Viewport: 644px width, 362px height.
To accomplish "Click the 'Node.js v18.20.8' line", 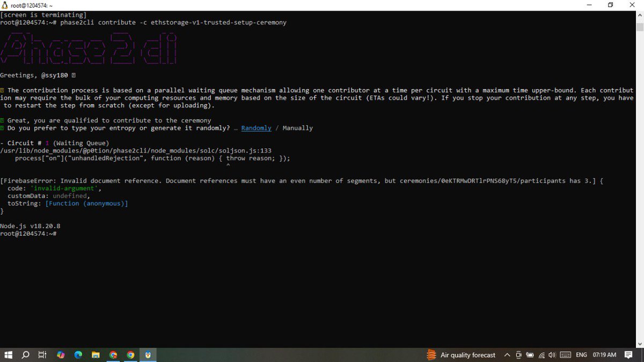I will pos(30,226).
